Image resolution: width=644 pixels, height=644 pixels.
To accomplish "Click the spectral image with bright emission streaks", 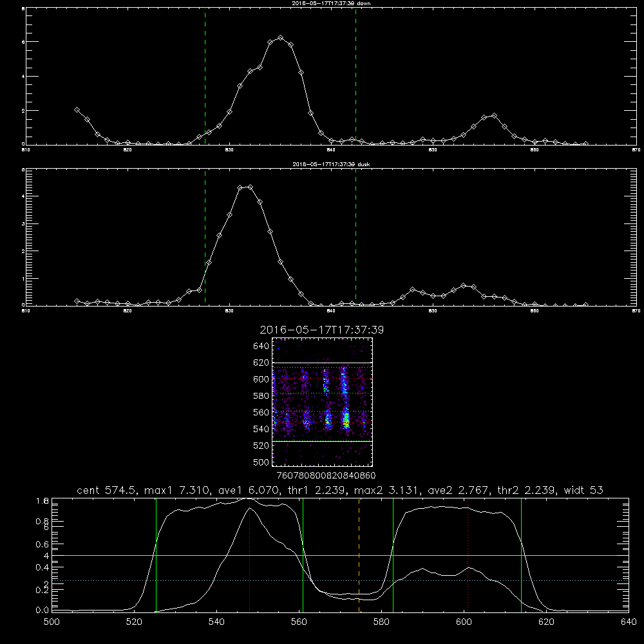I will pyautogui.click(x=322, y=402).
